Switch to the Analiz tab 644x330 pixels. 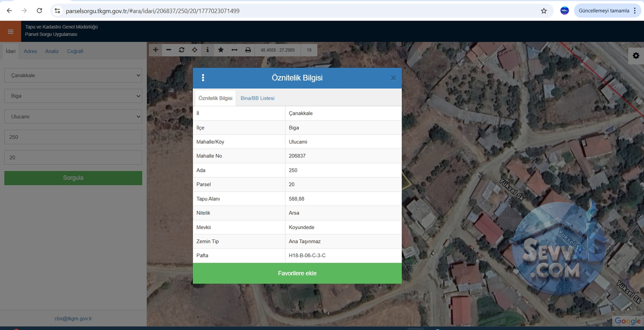(x=52, y=51)
